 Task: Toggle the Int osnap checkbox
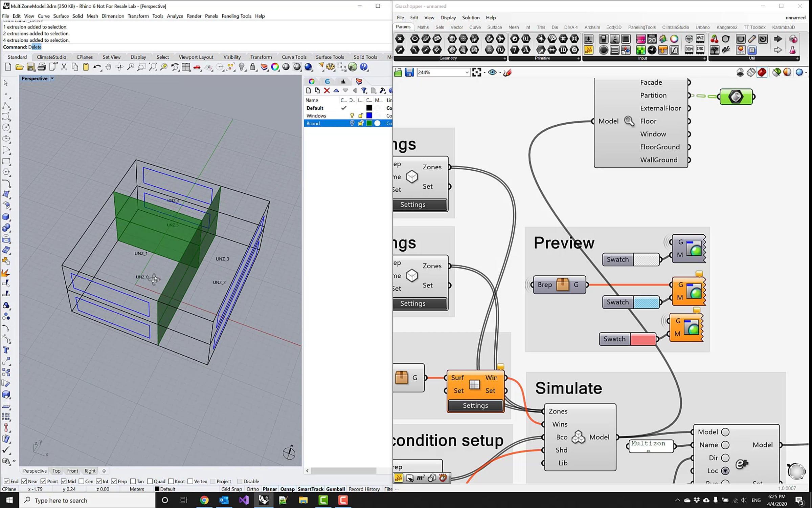[x=99, y=481]
